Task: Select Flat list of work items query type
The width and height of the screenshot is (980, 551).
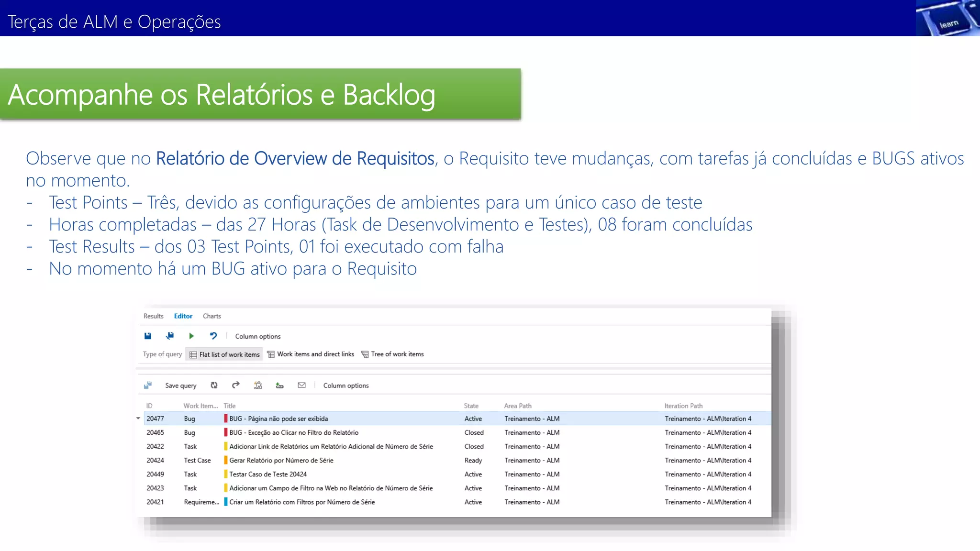Action: 224,354
